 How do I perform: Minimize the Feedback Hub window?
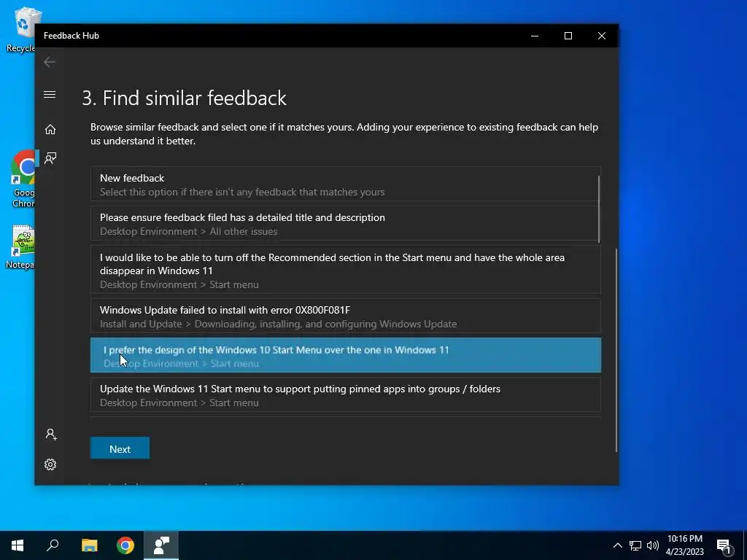click(535, 36)
